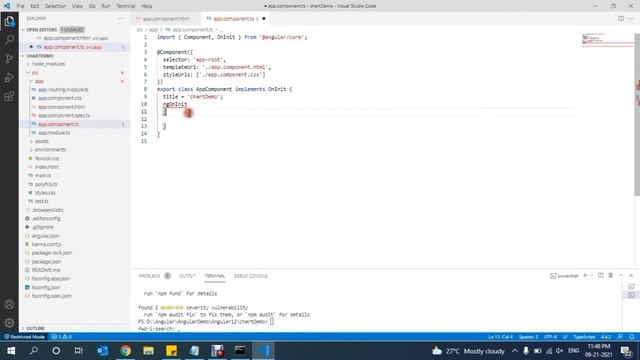Click the line and column indicator

(500, 337)
